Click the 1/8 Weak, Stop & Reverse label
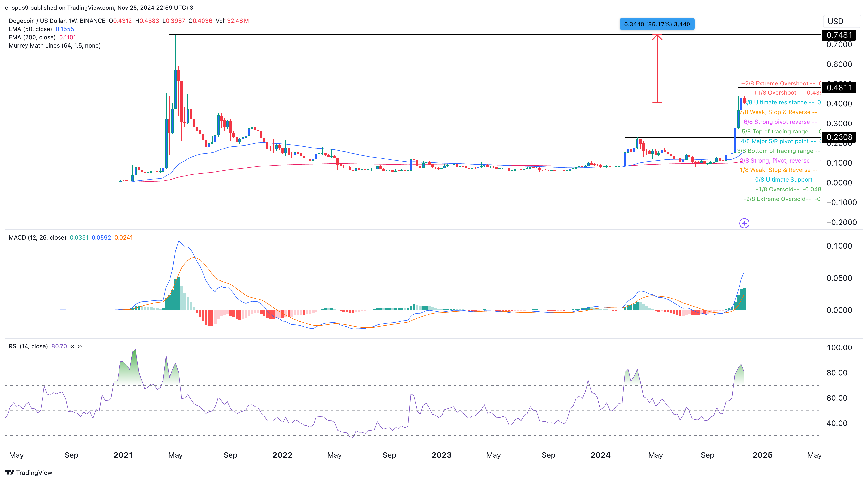 (779, 170)
